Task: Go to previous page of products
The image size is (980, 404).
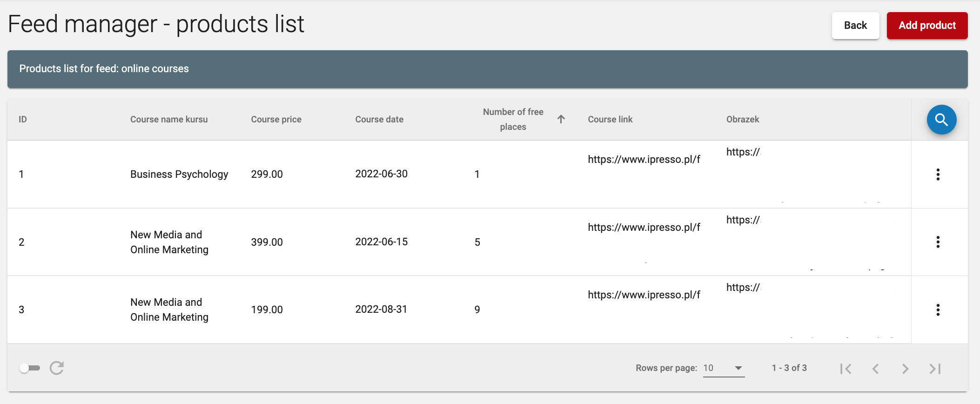Action: coord(875,369)
